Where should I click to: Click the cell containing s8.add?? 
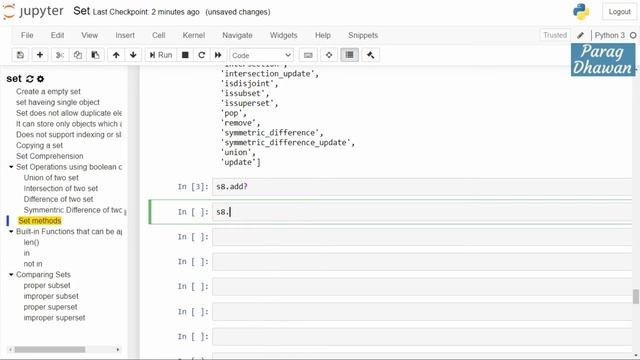point(422,187)
